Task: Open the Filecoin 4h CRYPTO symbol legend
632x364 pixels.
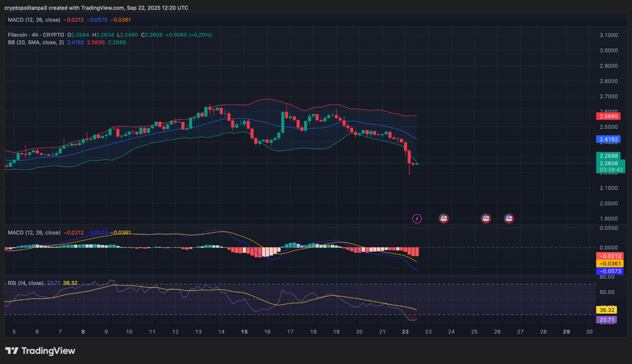Action: 36,35
